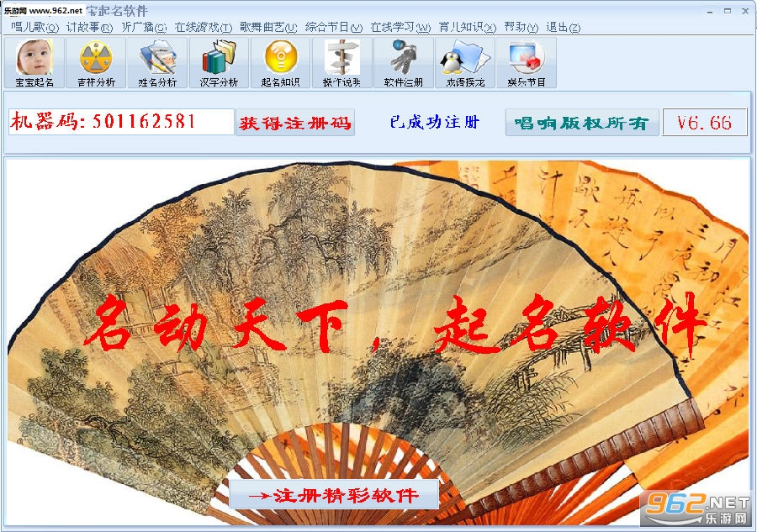
Task: Open the 在线游戏 menu
Action: 204,27
